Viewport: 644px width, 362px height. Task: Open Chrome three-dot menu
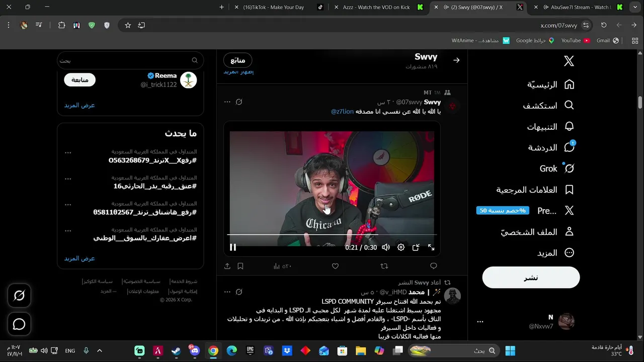[x=9, y=25]
